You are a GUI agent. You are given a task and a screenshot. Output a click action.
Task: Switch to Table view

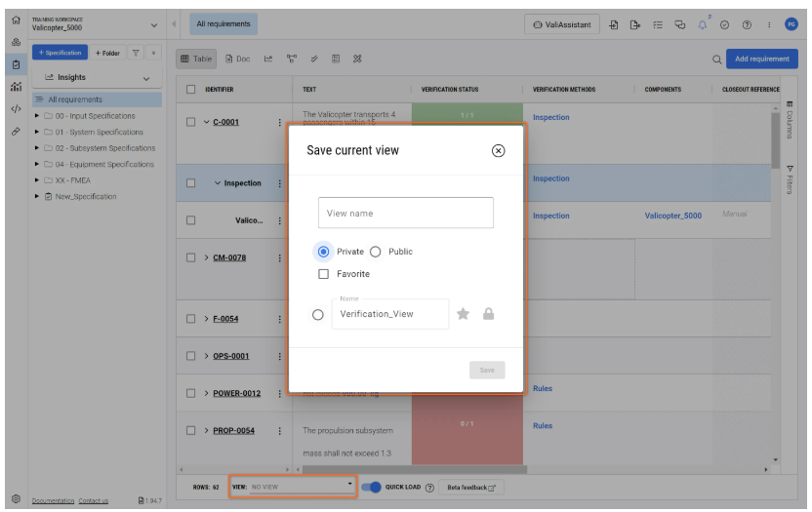pyautogui.click(x=196, y=59)
